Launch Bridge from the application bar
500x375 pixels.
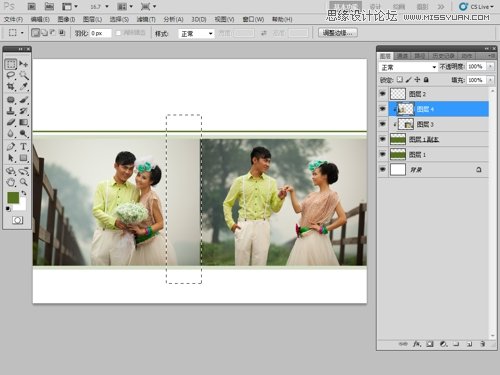coord(32,6)
